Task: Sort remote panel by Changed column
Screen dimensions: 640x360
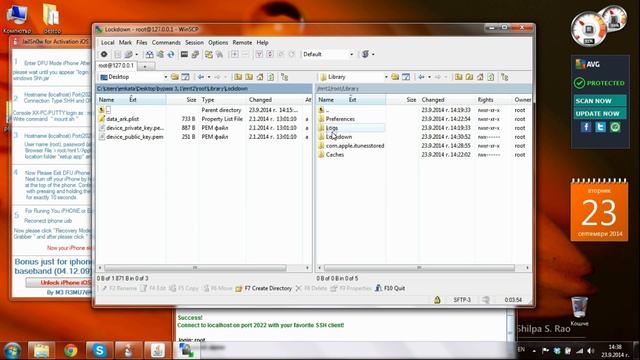Action: (446, 100)
